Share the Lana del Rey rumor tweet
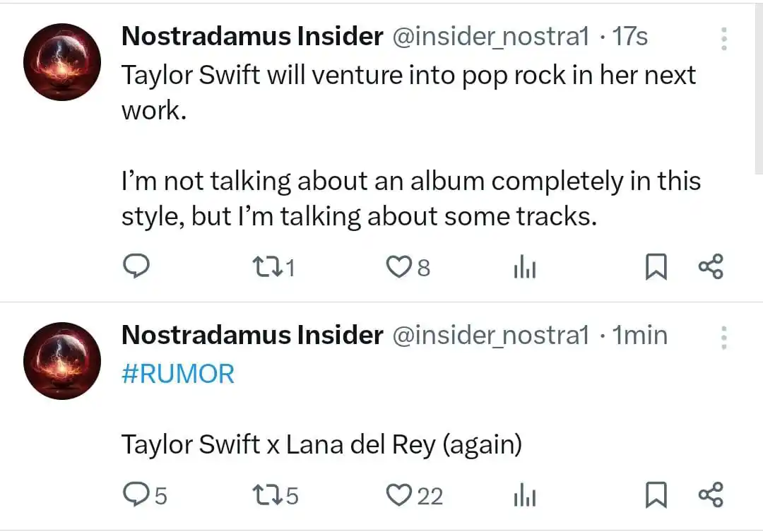The width and height of the screenshot is (763, 532). (x=711, y=496)
